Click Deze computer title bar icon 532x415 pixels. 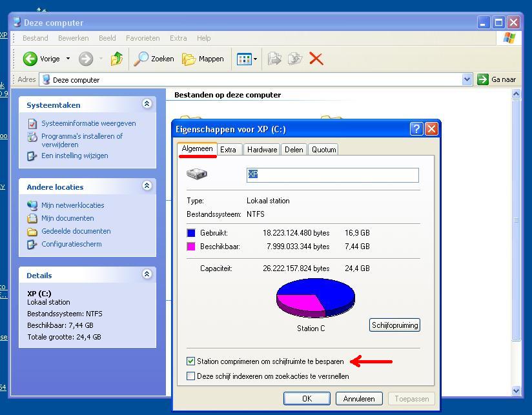(x=17, y=23)
